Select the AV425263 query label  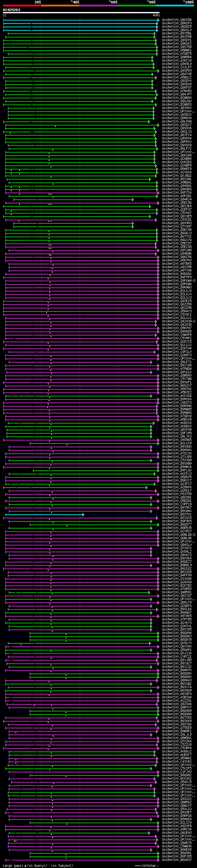11,10
